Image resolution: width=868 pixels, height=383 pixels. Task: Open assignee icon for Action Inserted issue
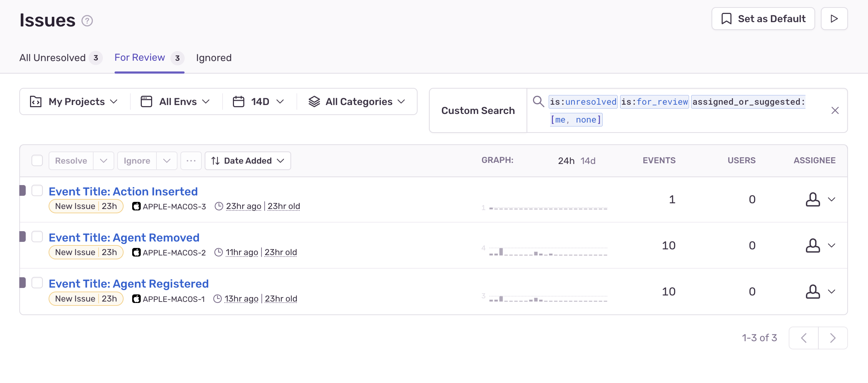813,199
